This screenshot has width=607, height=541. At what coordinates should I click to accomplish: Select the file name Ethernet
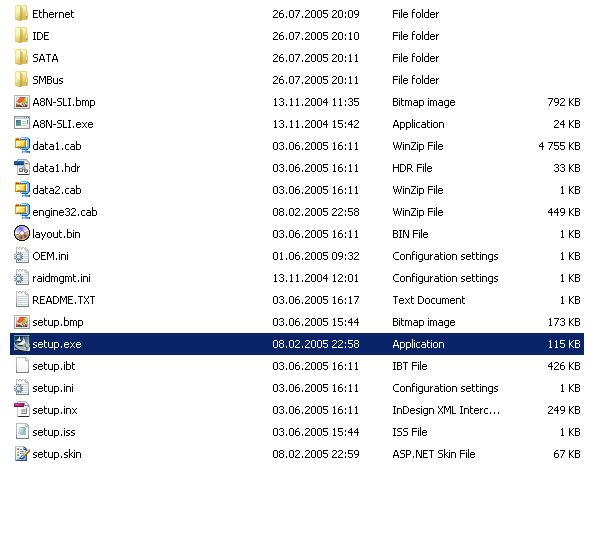53,14
